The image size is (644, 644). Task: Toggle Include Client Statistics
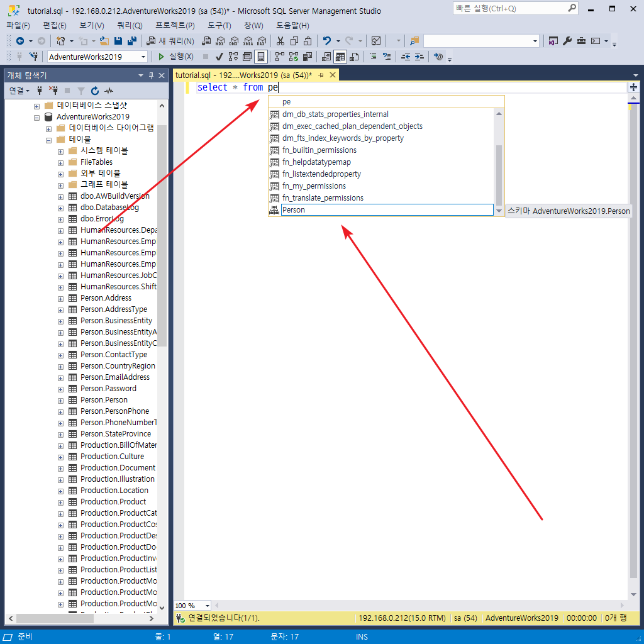point(307,57)
